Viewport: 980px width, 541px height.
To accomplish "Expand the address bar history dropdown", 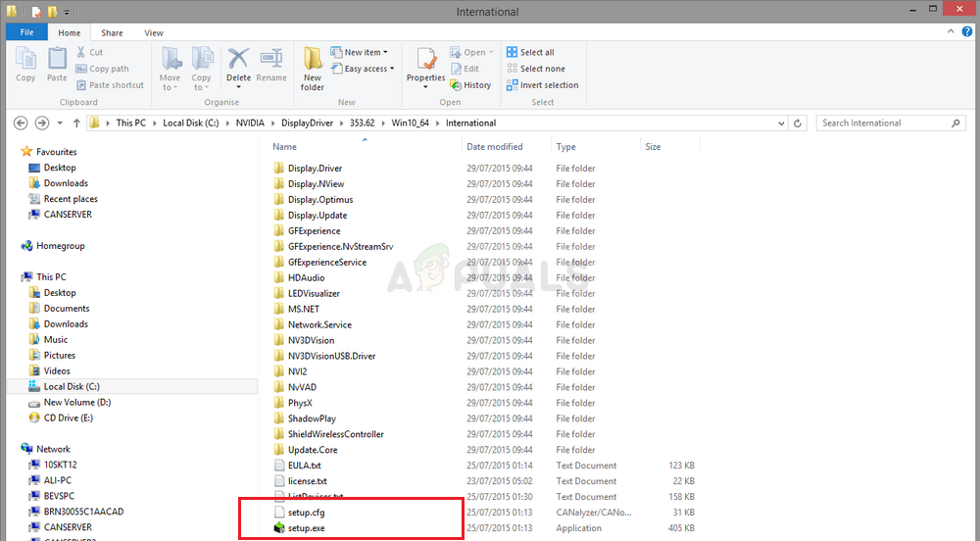I will (781, 123).
